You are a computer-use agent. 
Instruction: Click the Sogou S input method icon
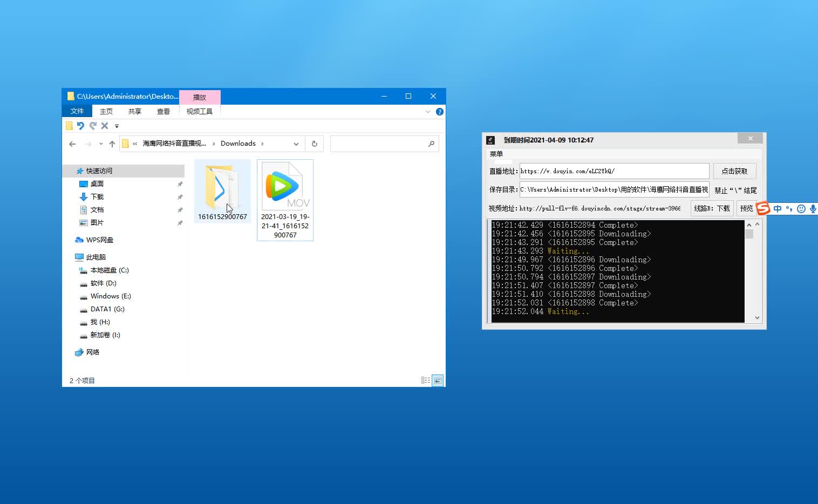(x=763, y=208)
